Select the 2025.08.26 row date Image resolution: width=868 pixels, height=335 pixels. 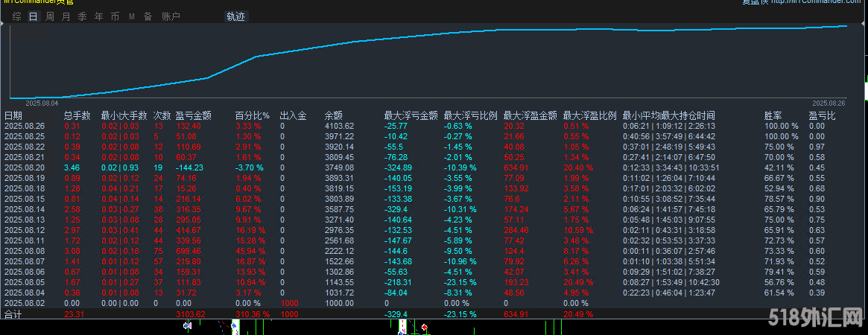[x=25, y=126]
